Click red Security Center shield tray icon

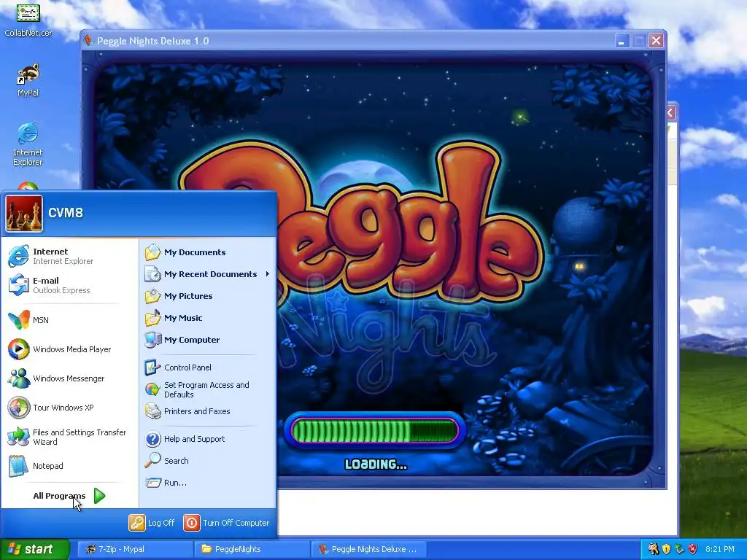tap(692, 549)
